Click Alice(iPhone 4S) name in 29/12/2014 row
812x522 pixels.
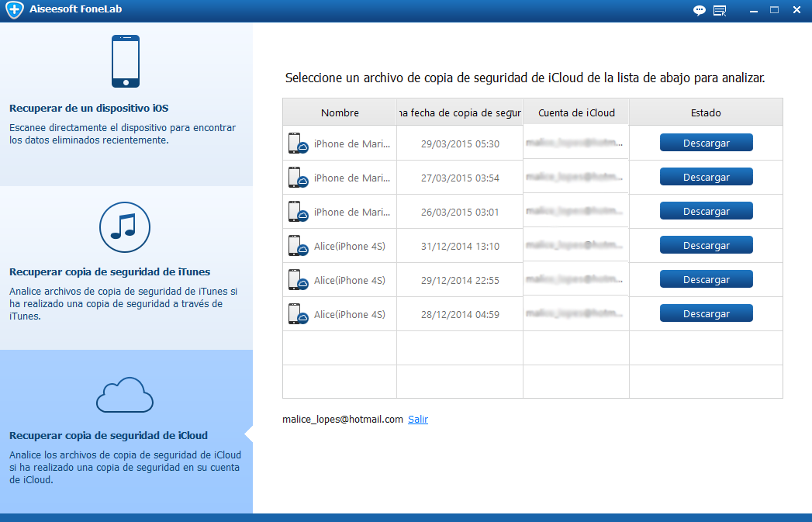point(350,281)
